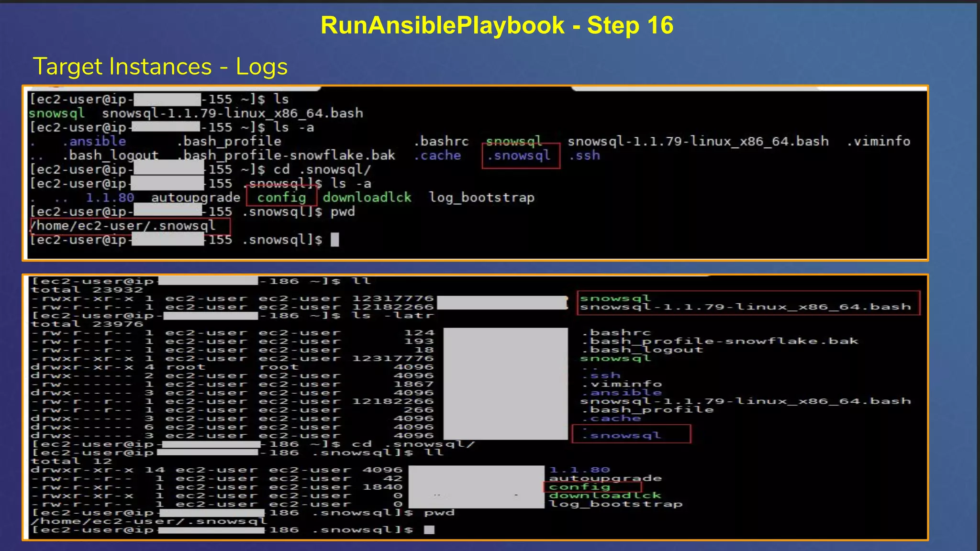Viewport: 980px width, 551px height.
Task: Click 1.1.80 in the -186 terminal
Action: coord(580,470)
